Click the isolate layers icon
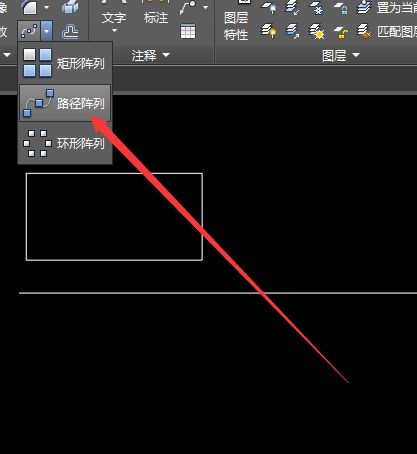This screenshot has width=417, height=454. [293, 7]
